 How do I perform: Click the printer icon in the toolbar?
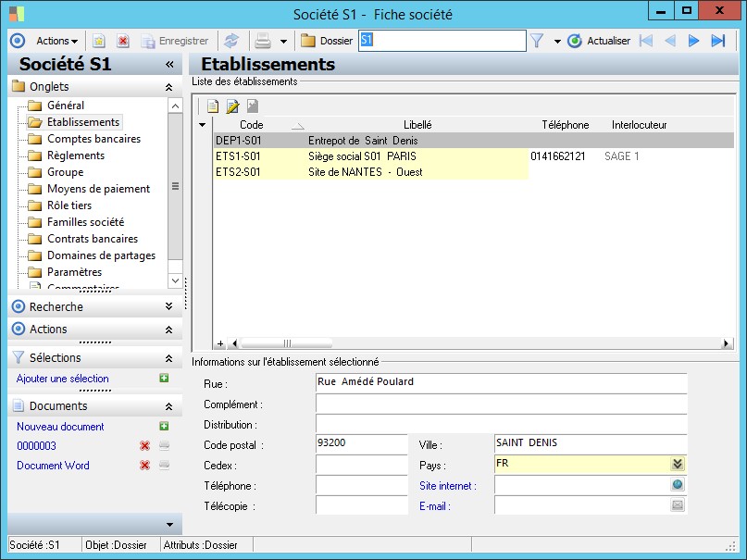(263, 41)
